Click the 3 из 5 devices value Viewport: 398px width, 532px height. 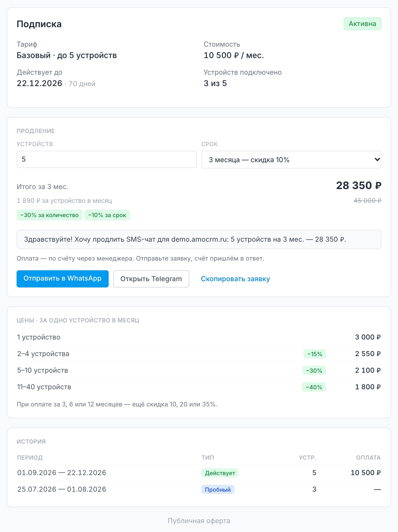[x=215, y=83]
